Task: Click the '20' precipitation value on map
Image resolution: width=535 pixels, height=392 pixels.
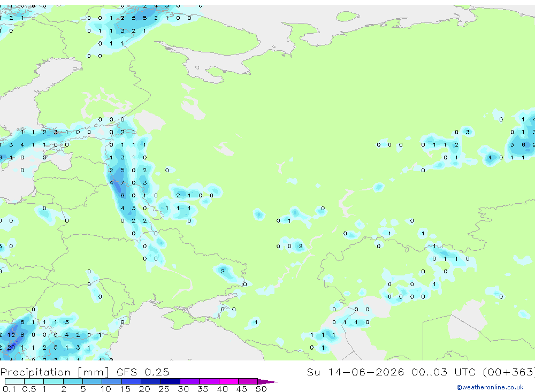Action: [x=11, y=348]
